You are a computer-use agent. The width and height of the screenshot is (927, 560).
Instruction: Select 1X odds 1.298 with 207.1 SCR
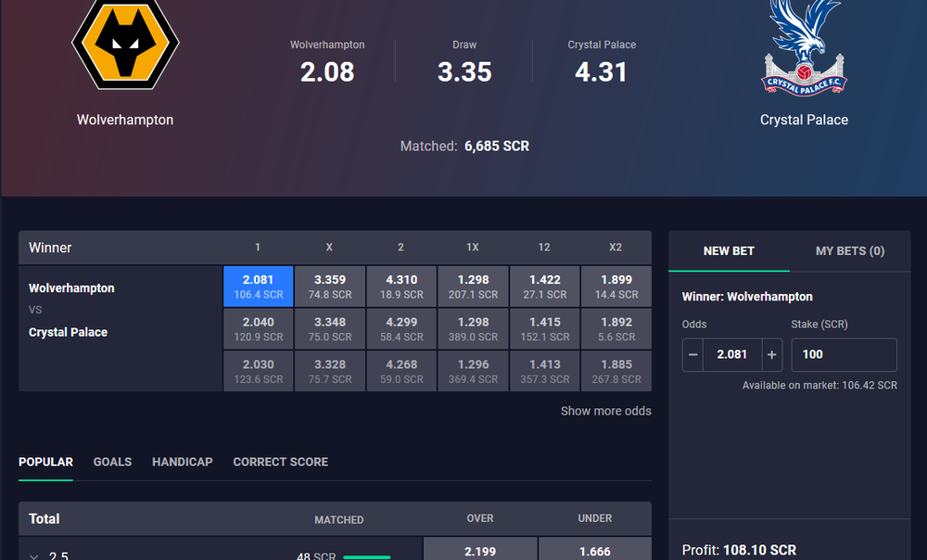(473, 286)
